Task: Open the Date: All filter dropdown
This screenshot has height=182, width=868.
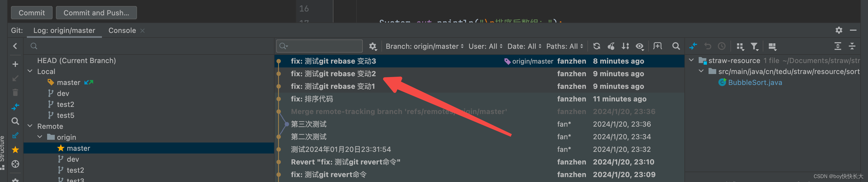Action: tap(524, 46)
